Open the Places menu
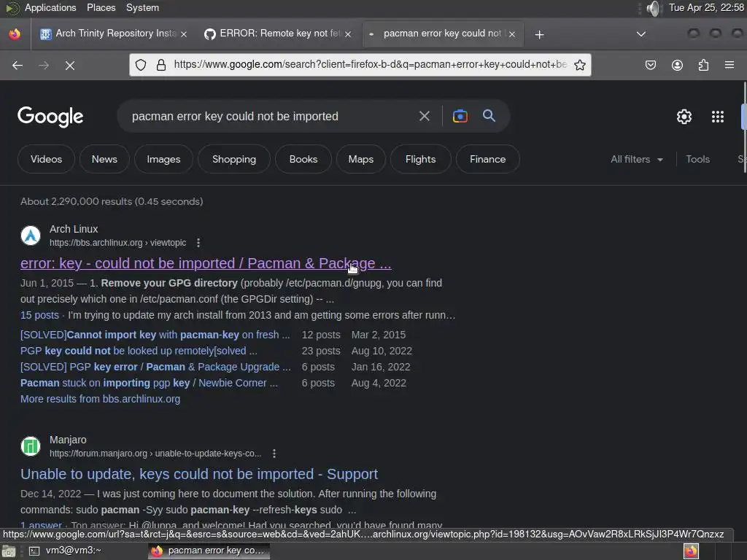The height and width of the screenshot is (560, 747). [101, 7]
